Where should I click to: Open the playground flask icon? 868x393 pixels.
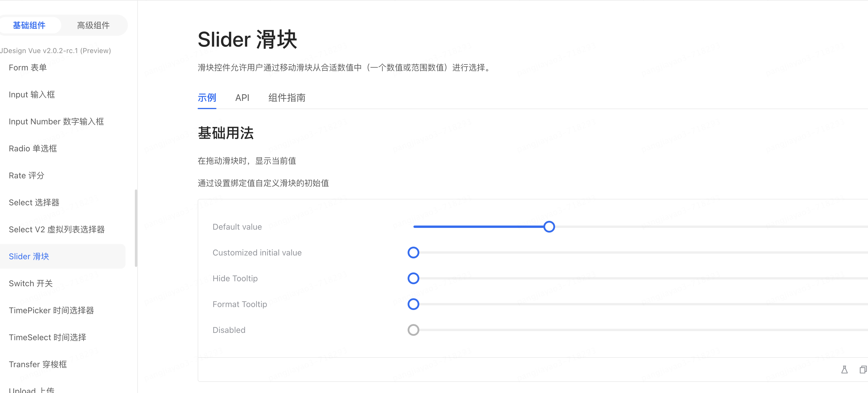[x=844, y=370]
